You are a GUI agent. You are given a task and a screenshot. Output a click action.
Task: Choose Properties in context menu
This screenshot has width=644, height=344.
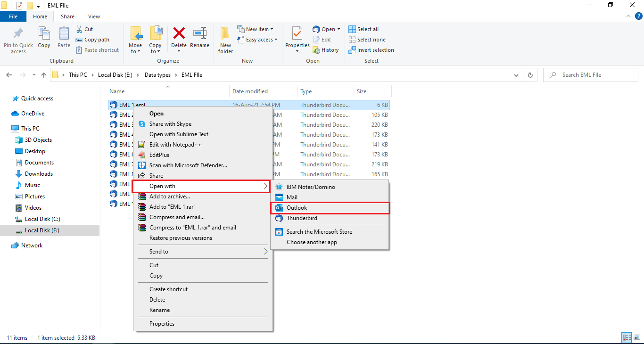pos(203,324)
